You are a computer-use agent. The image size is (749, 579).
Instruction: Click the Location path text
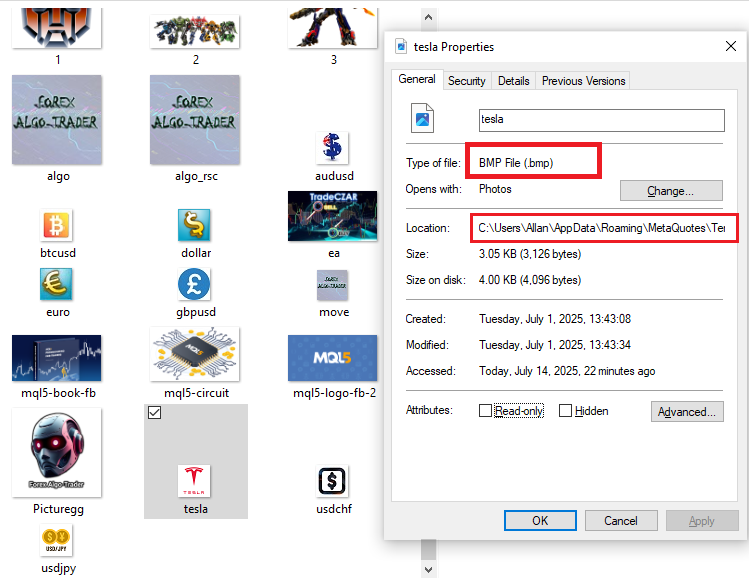(x=602, y=228)
